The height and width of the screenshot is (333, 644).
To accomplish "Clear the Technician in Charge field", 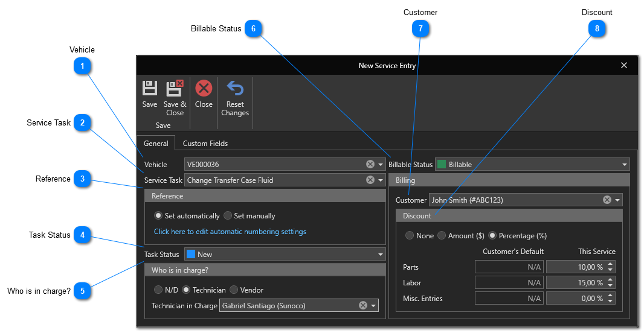I will [x=362, y=305].
